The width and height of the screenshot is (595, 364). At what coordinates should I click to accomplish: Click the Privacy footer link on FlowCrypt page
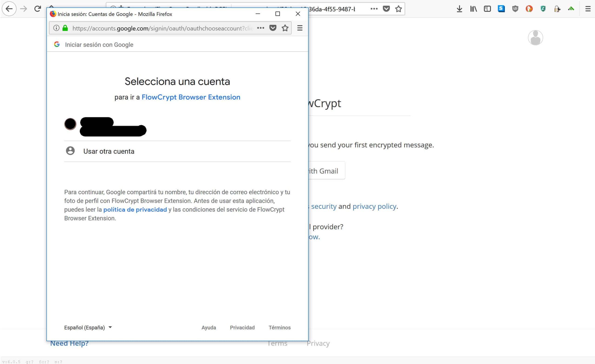click(318, 343)
